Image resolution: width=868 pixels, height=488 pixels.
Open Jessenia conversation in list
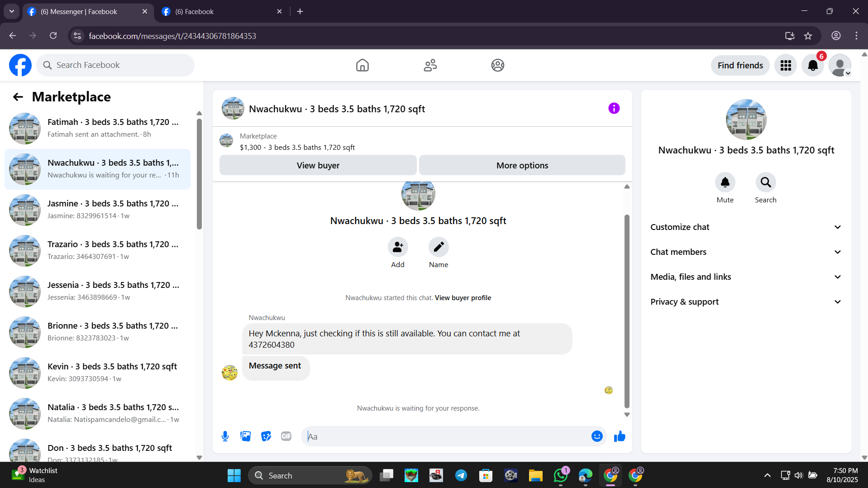pyautogui.click(x=97, y=292)
